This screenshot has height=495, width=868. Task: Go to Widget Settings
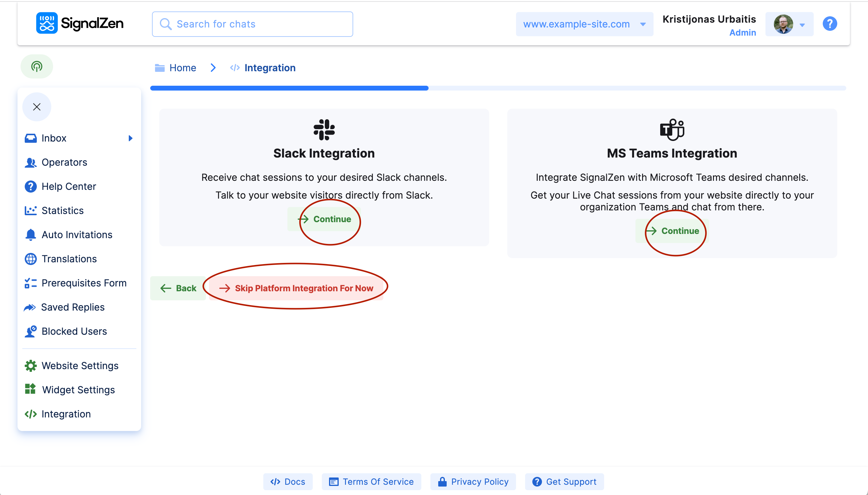(x=78, y=390)
